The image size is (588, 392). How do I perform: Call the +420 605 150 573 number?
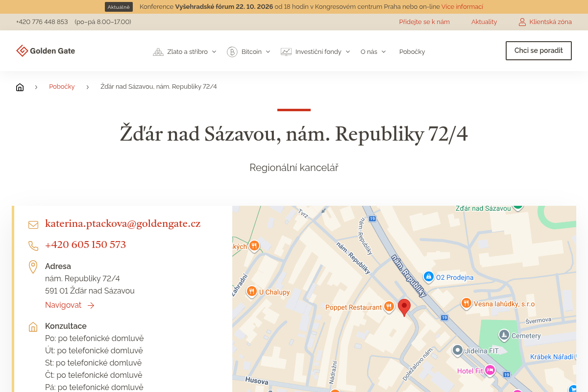click(85, 245)
